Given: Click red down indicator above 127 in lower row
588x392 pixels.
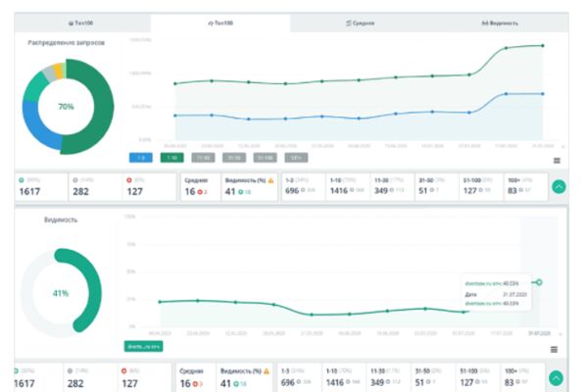Looking at the screenshot, I should (123, 371).
